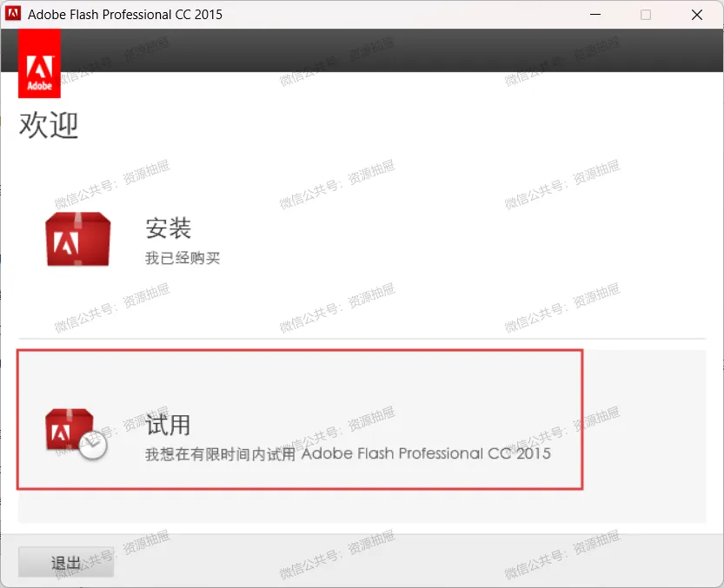Click the disabled maximize button
The image size is (724, 588).
(646, 15)
